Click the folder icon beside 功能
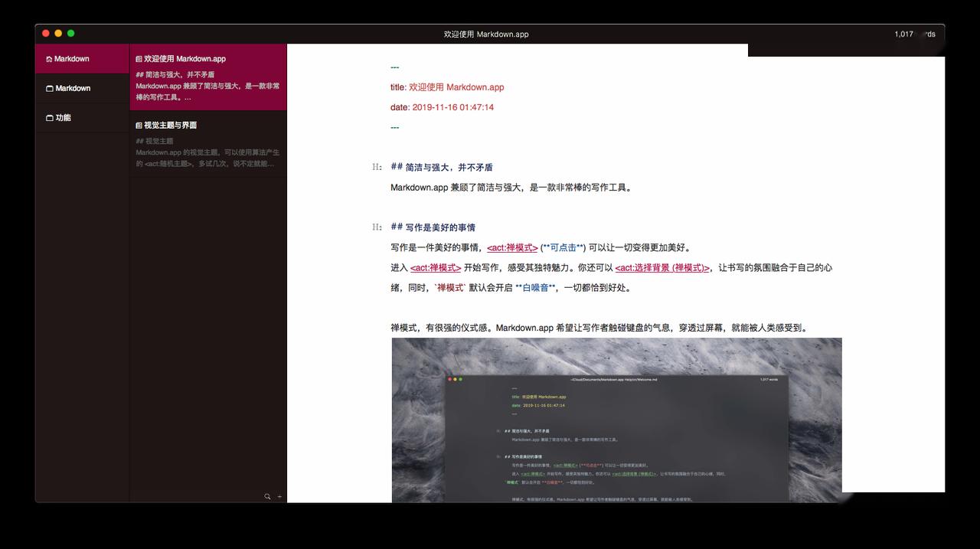This screenshot has height=549, width=980. [50, 118]
